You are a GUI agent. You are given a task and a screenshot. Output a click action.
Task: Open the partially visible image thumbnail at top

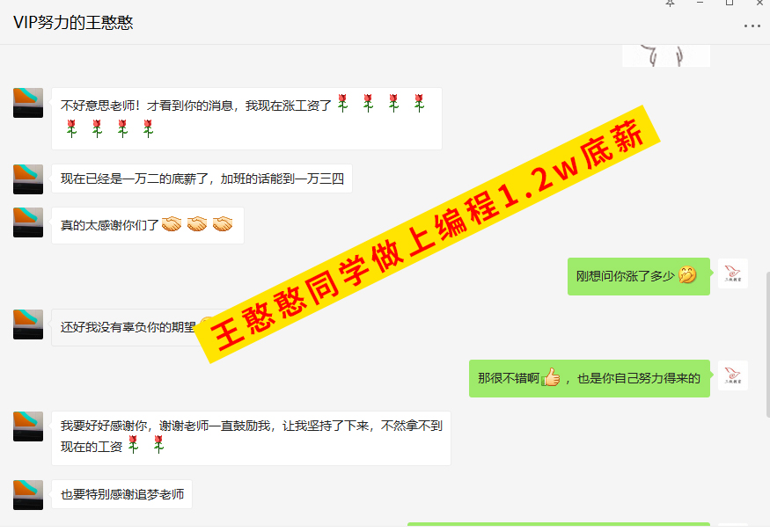(x=666, y=55)
